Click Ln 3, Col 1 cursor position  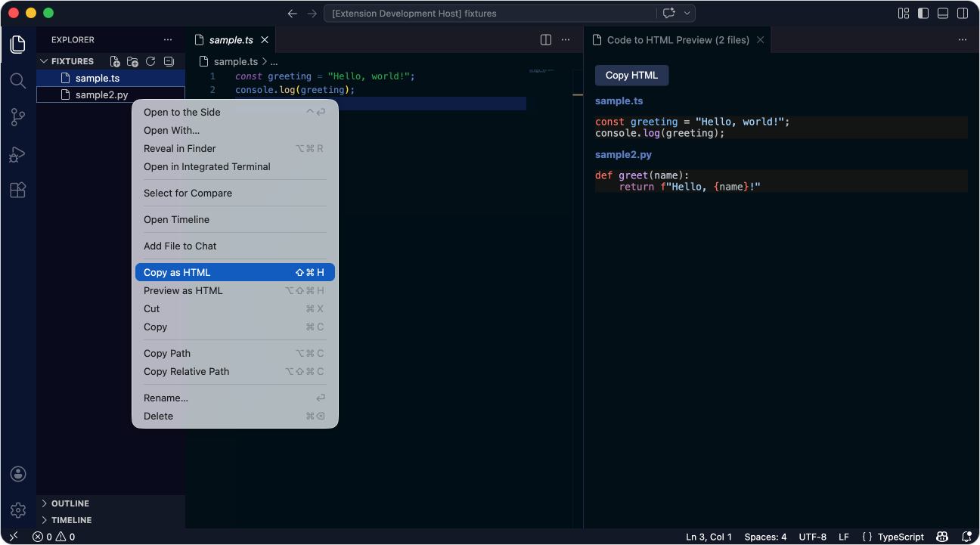tap(709, 537)
